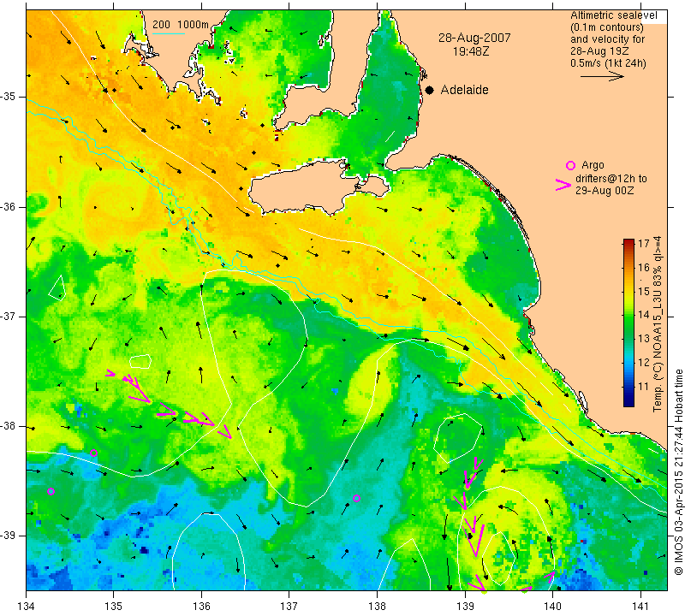Click the '(0.1m contours)' text

click(x=606, y=27)
